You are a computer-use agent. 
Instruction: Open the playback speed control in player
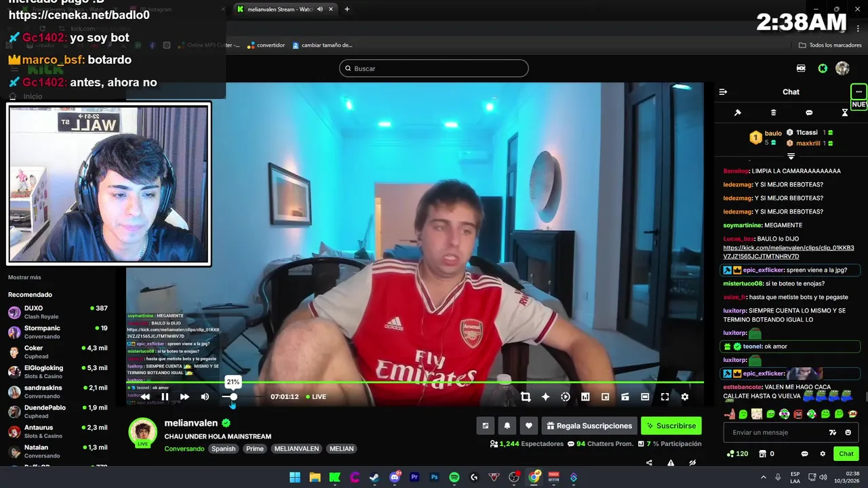coord(565,396)
